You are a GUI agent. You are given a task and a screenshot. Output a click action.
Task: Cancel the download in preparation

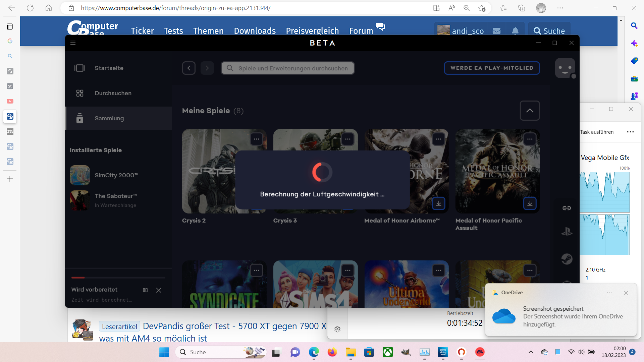(x=159, y=290)
